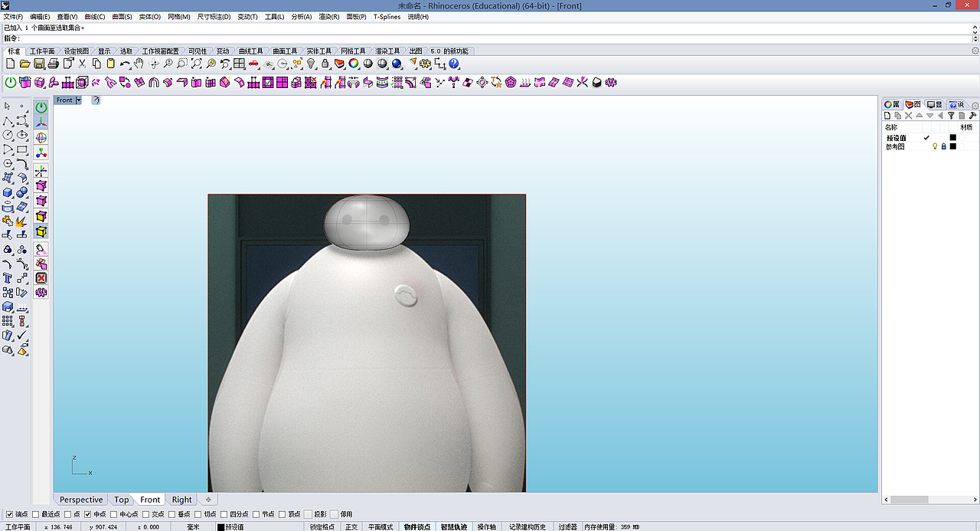Click the blue render sphere icon
The width and height of the screenshot is (980, 531).
[x=397, y=64]
